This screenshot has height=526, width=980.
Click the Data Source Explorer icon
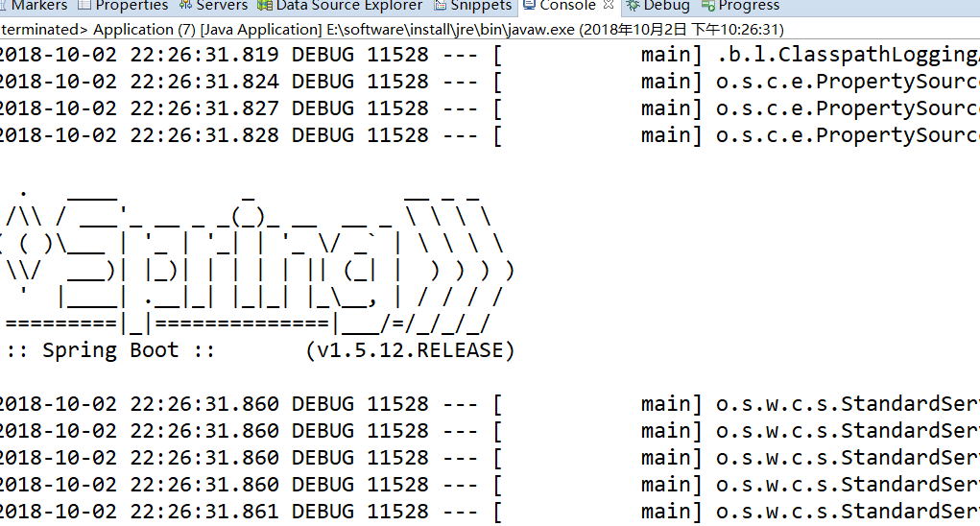point(265,6)
